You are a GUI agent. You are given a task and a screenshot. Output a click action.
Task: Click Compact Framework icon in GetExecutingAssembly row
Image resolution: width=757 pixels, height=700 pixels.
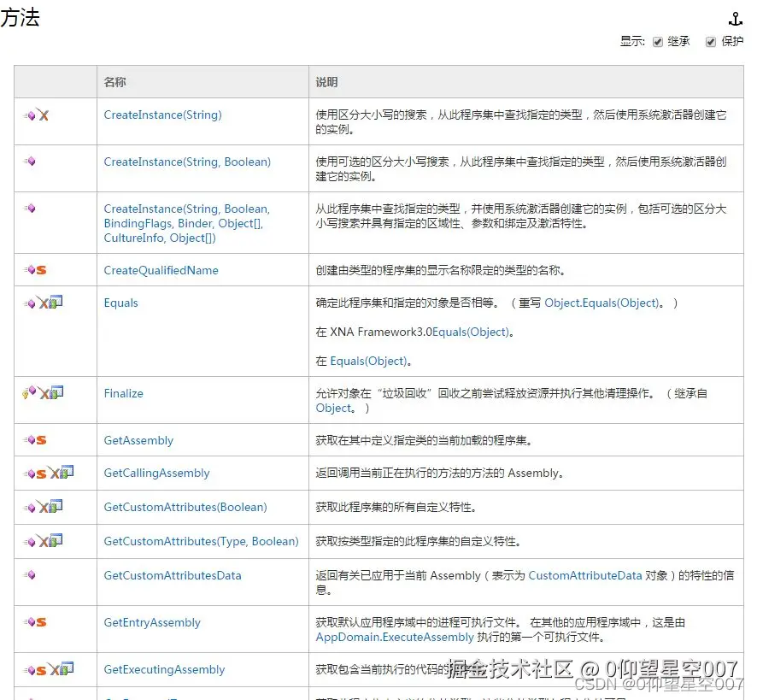coord(67,668)
